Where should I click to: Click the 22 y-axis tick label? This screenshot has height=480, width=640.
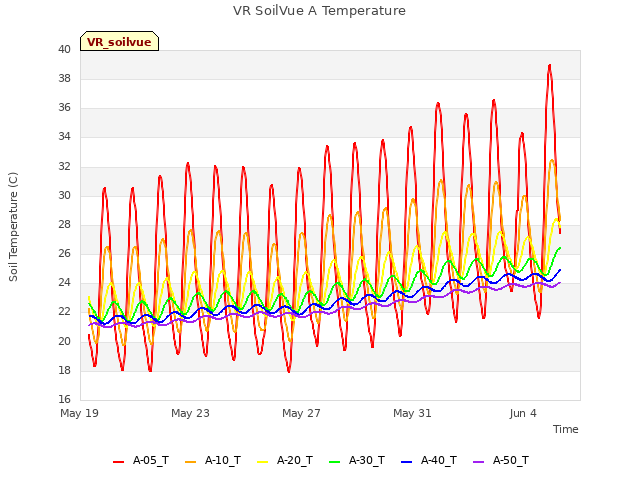click(64, 311)
